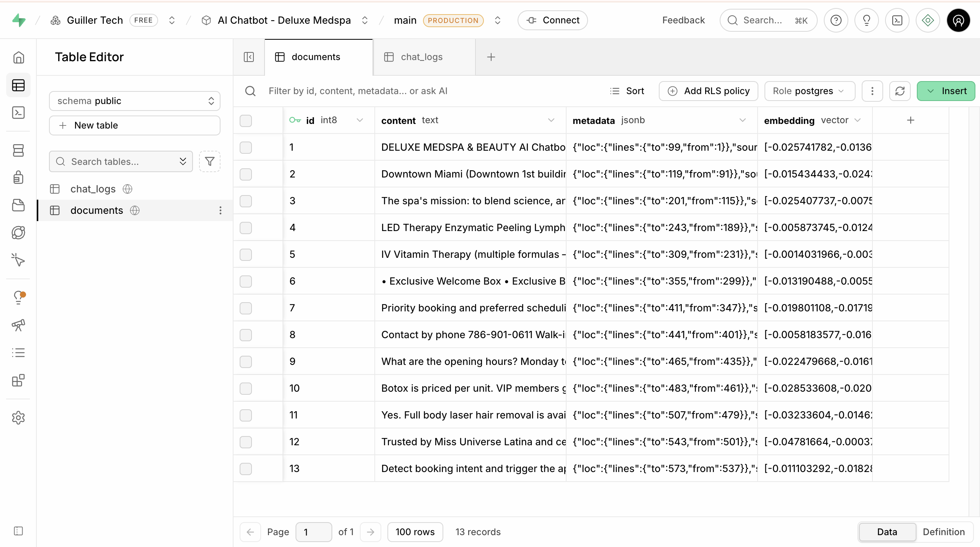Open Project Settings gear icon
Screen dimensions: 980x547
(18, 418)
